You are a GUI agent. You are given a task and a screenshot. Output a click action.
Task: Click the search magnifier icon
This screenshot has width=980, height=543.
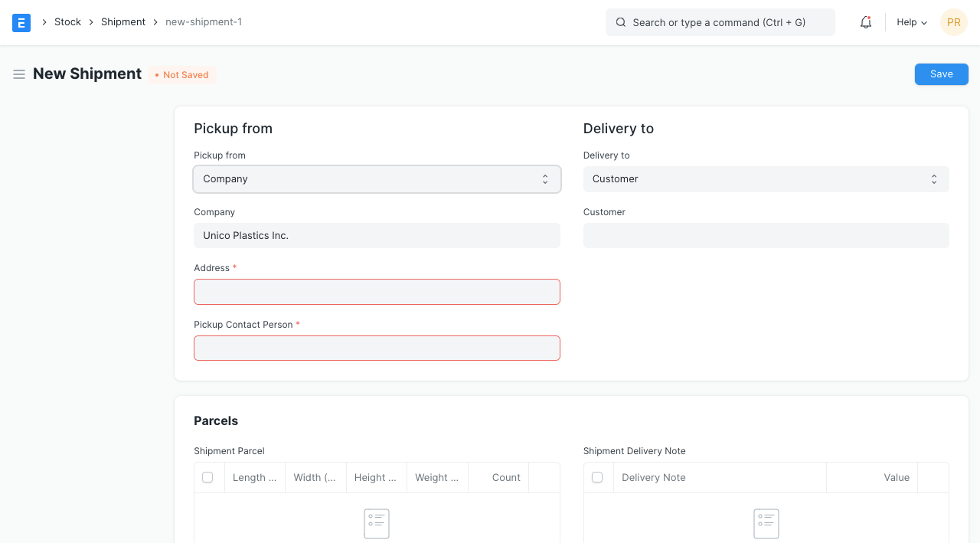[x=621, y=22]
